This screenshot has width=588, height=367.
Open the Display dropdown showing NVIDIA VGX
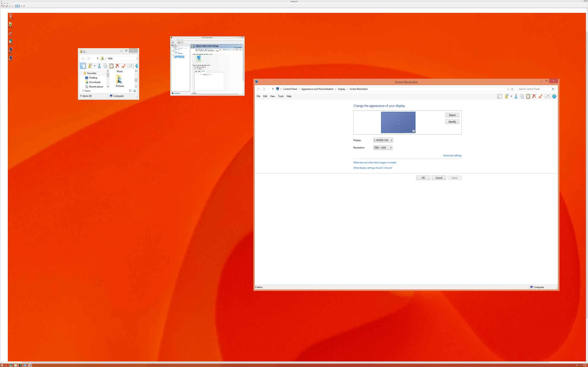(383, 140)
